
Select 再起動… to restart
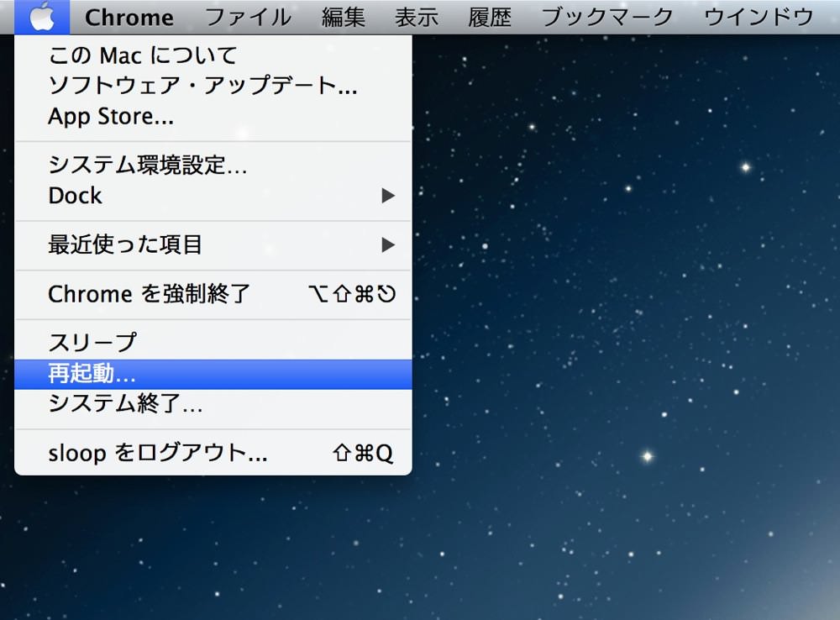click(x=213, y=374)
